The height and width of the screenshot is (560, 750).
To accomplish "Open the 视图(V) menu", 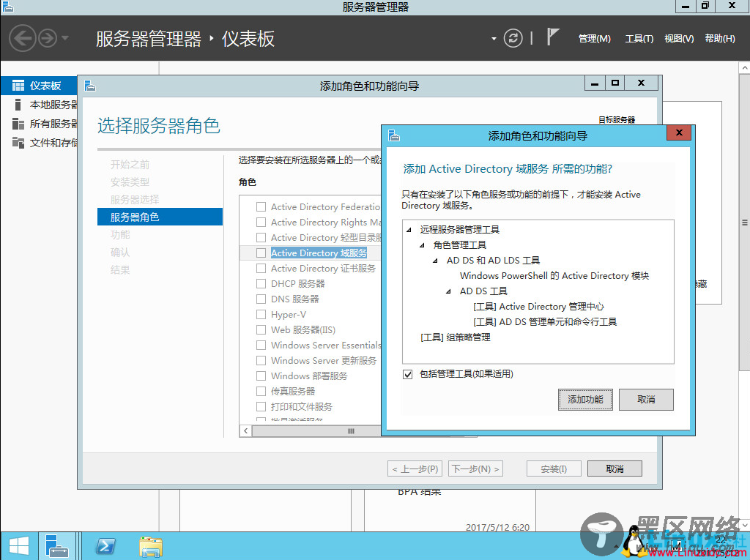I will (679, 39).
